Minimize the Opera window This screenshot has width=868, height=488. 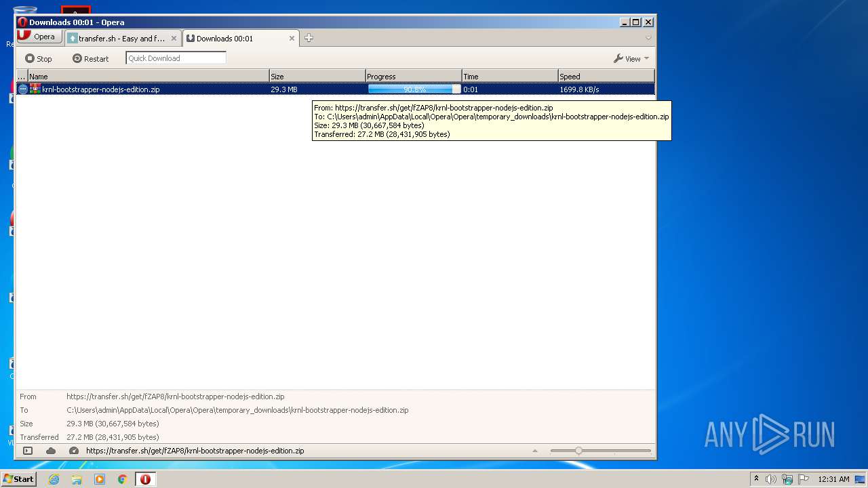624,22
